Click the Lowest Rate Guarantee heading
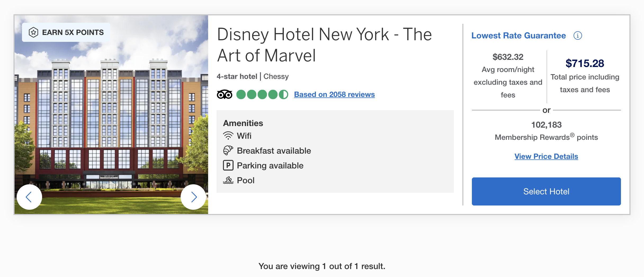 point(518,35)
